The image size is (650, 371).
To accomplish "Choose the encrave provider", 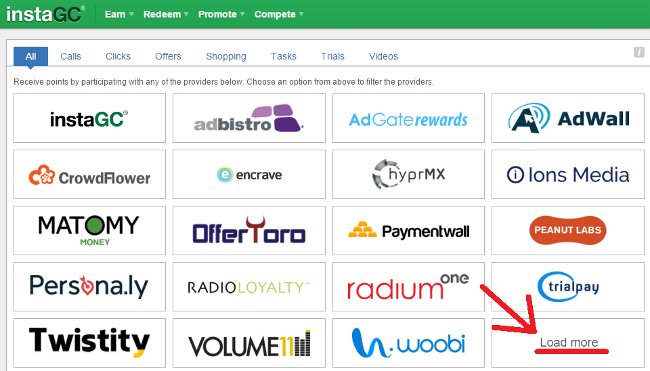I will point(249,174).
